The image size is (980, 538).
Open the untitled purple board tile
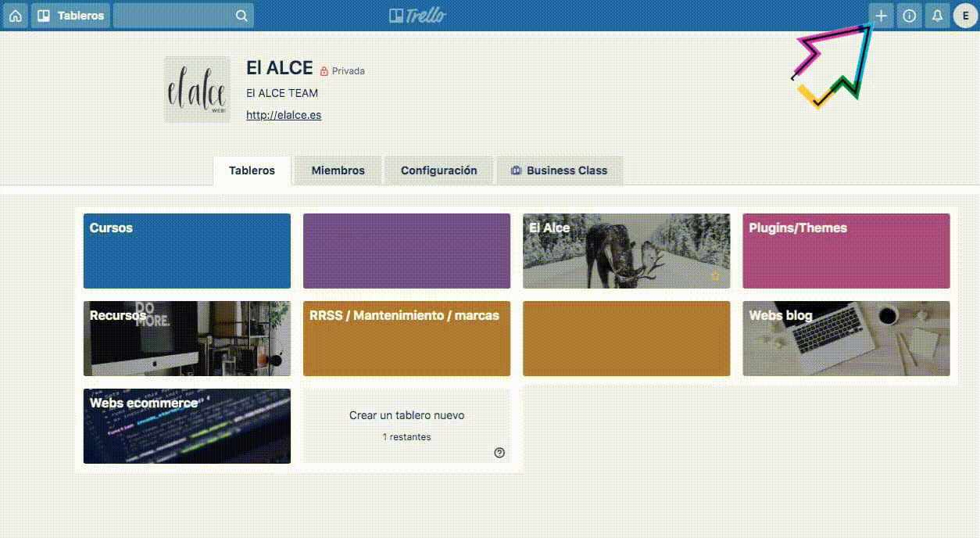pos(406,251)
